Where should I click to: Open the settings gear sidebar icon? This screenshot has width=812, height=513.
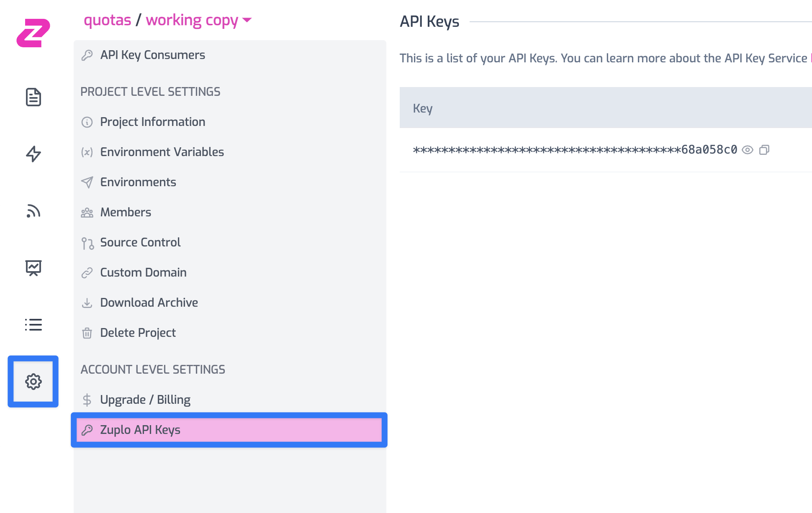(33, 382)
